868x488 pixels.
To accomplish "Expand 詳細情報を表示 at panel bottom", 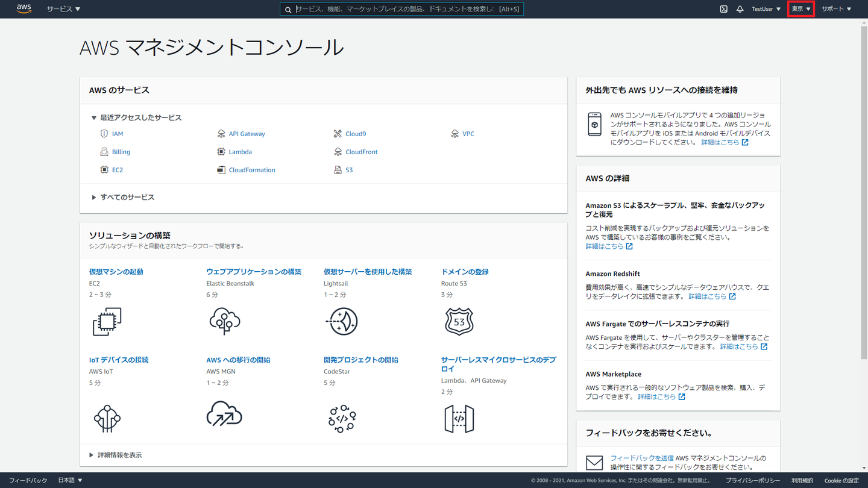I will click(119, 455).
